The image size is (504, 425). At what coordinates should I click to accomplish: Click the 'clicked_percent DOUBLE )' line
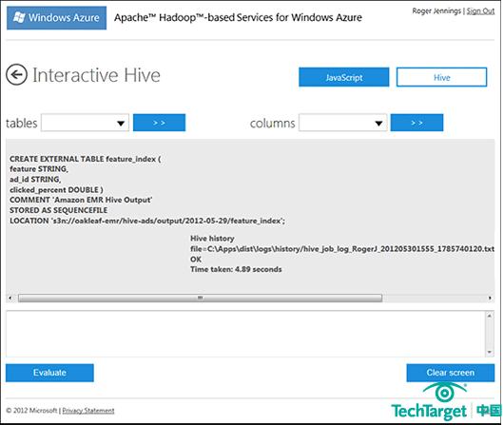coord(56,189)
